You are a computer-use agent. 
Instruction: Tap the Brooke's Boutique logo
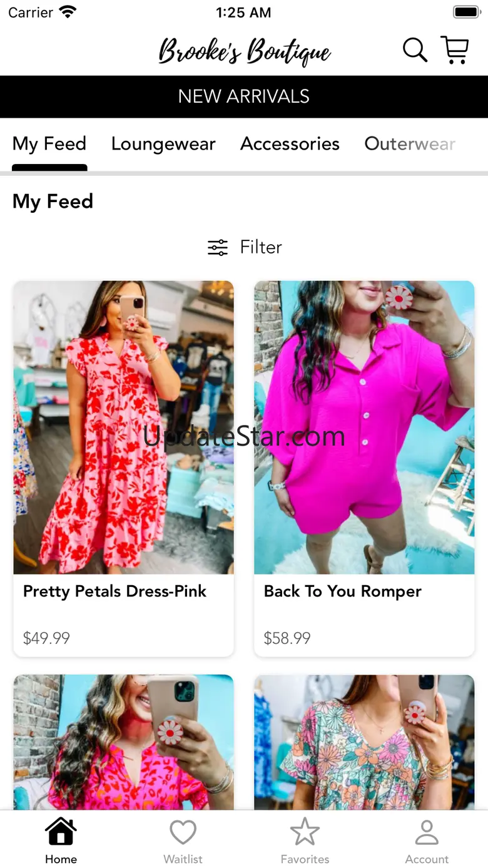point(244,51)
